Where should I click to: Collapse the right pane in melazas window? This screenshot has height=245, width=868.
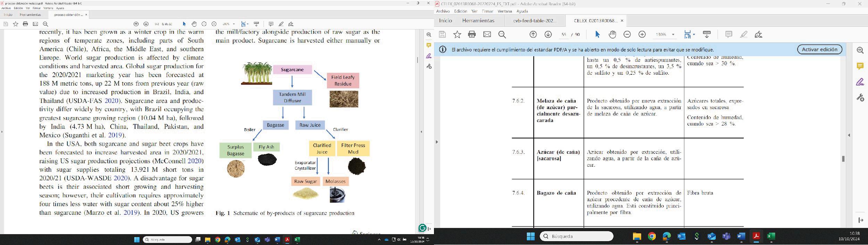tap(422, 132)
